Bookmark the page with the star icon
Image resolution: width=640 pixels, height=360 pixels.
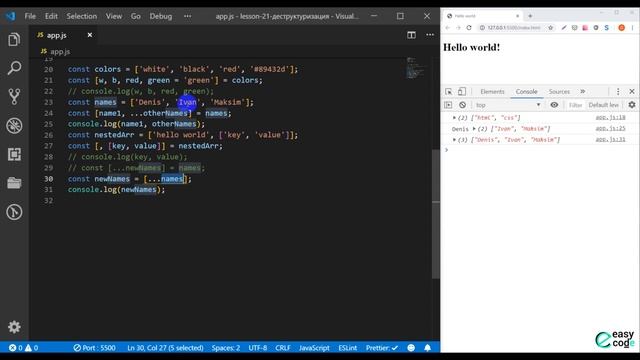pos(551,28)
